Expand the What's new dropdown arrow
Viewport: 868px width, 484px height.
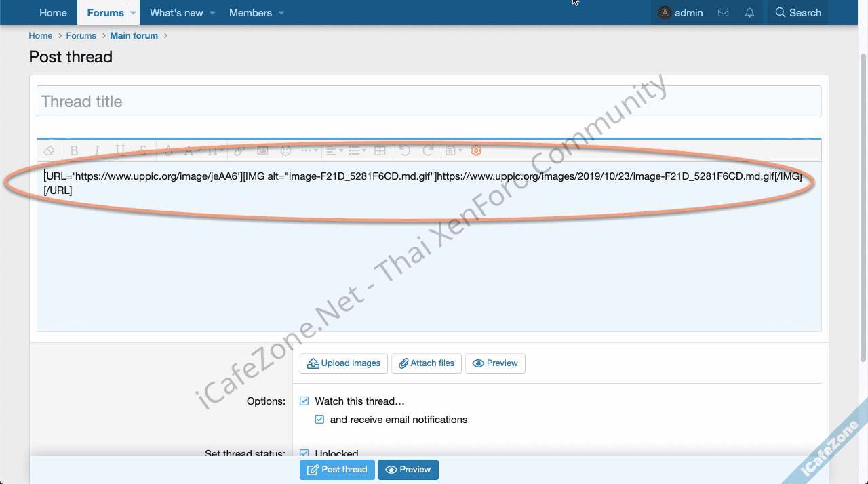point(212,13)
